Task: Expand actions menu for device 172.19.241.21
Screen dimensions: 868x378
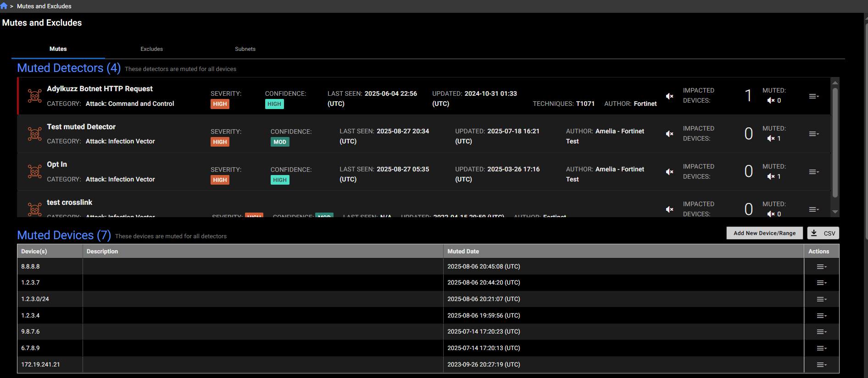Action: [821, 365]
